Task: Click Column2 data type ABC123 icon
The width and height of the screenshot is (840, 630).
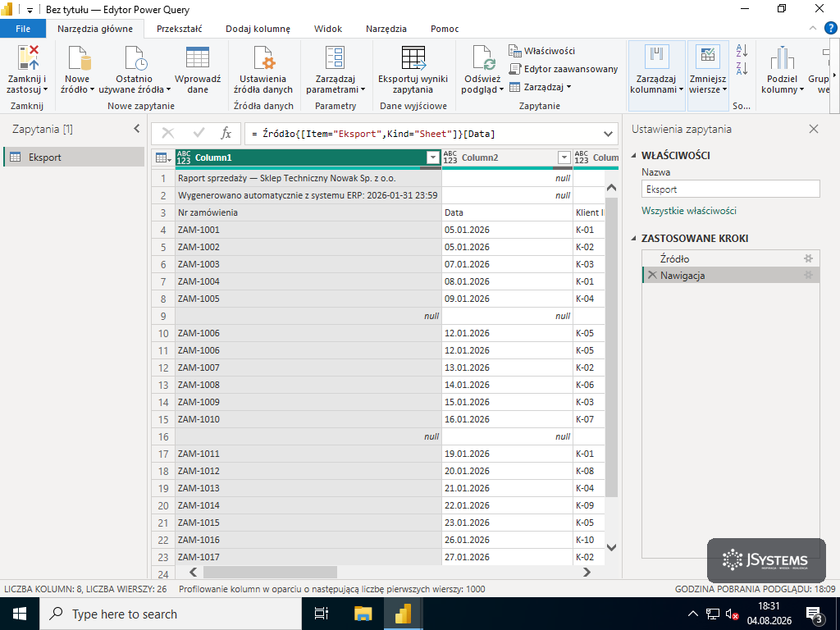Action: point(450,157)
